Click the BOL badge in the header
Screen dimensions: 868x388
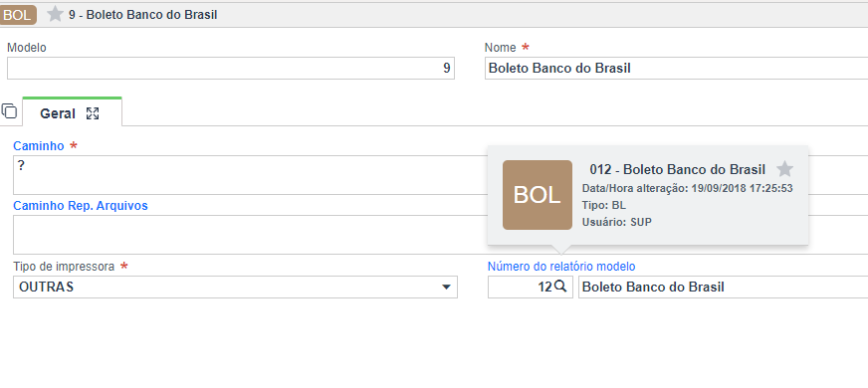tap(18, 15)
